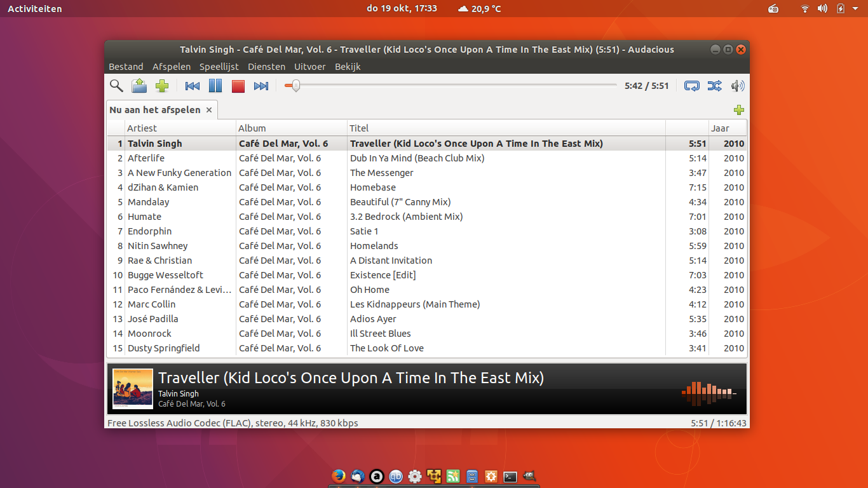Image resolution: width=868 pixels, height=488 pixels.
Task: Close the 'Nu aan het afspelen' tab
Action: click(208, 110)
